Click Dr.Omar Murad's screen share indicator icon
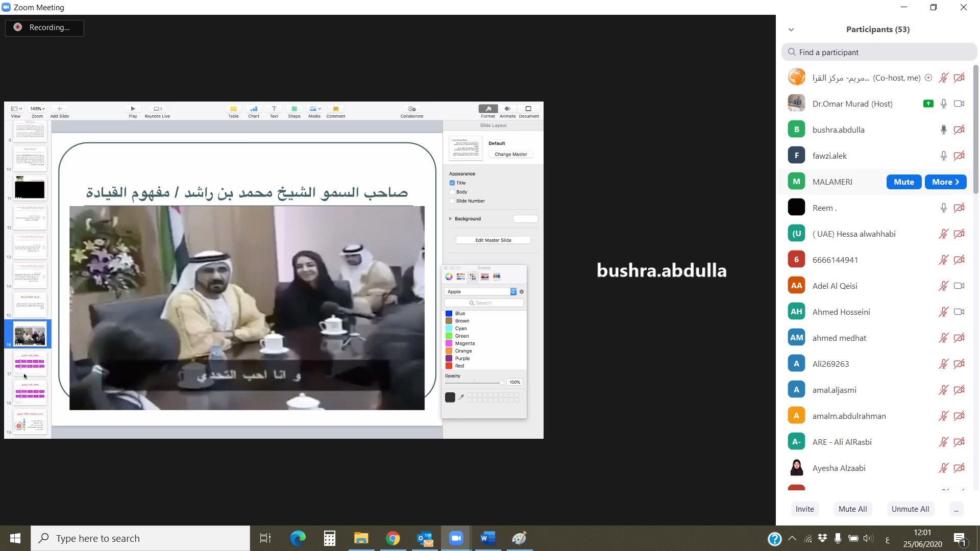This screenshot has height=551, width=980. 928,104
